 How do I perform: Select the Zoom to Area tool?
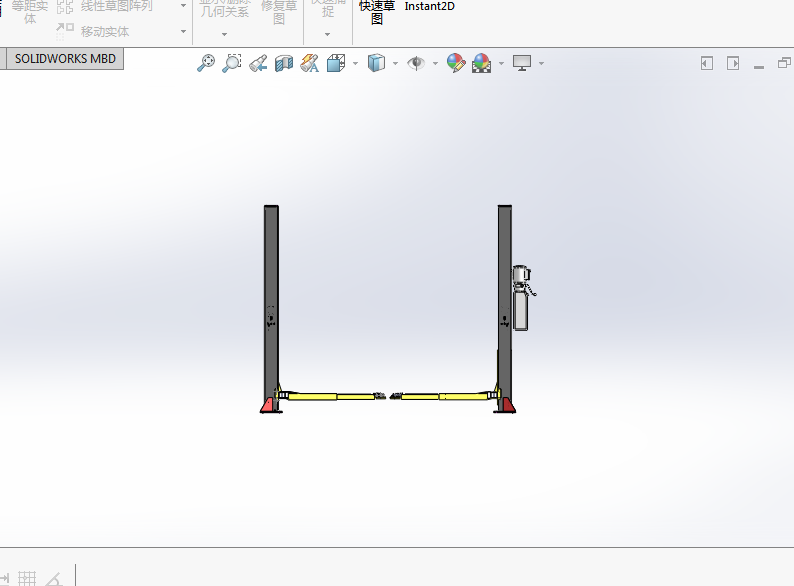point(231,63)
